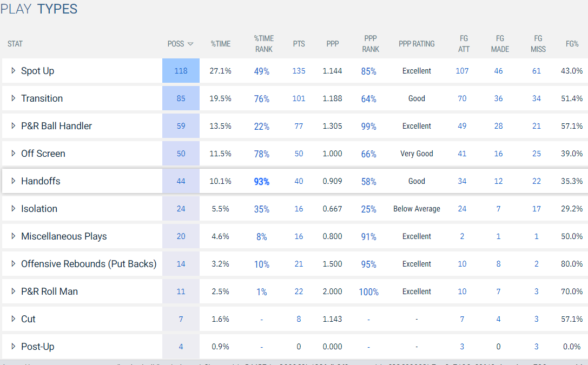Sort by POSS column header
The height and width of the screenshot is (365, 588).
click(x=180, y=44)
